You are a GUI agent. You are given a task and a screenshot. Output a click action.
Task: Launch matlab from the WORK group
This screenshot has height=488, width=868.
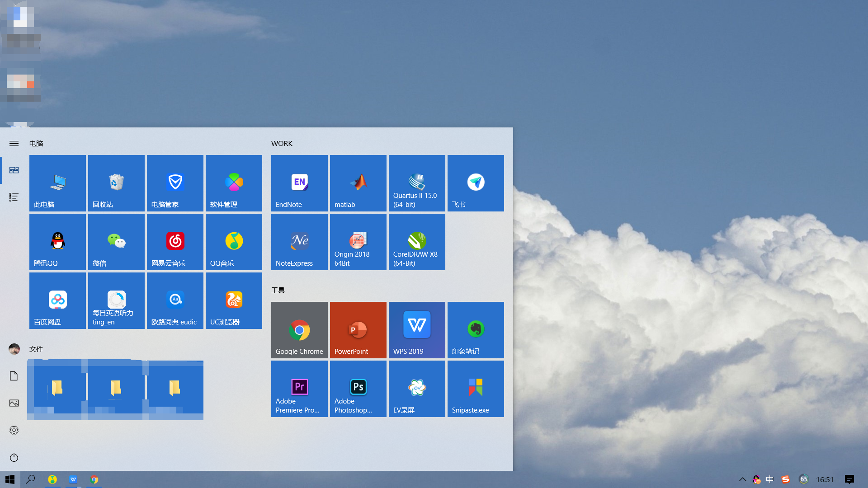[358, 183]
